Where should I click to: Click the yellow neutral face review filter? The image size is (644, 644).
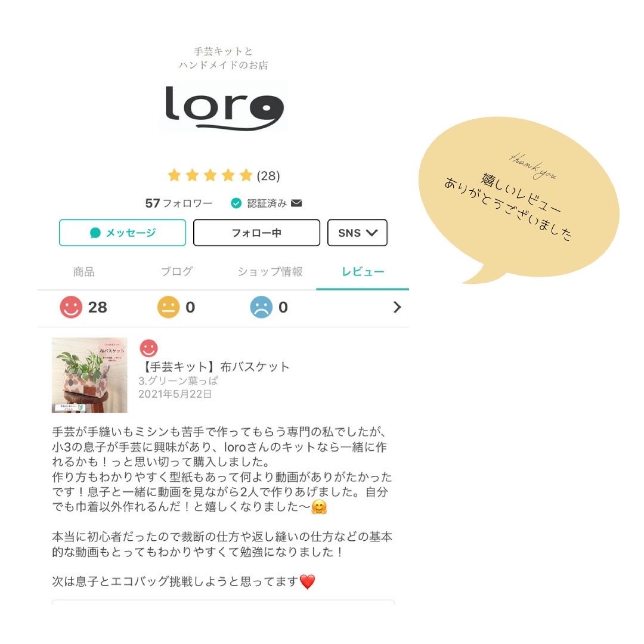point(176,307)
